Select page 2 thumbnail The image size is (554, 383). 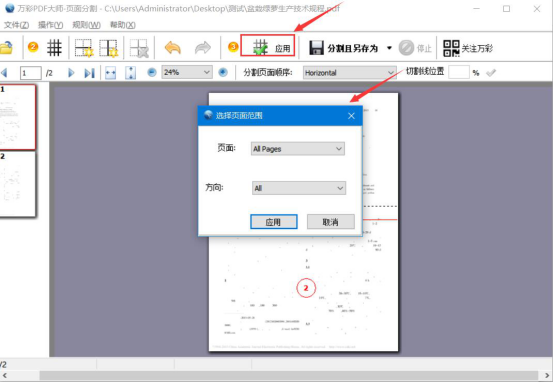tap(18, 184)
